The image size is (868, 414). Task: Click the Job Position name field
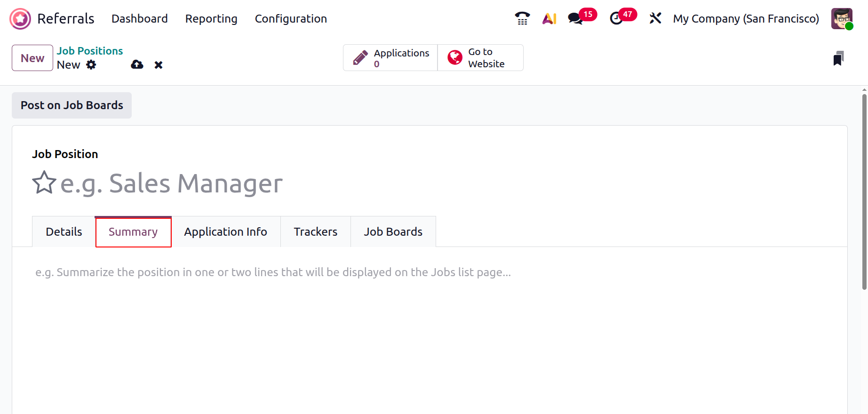tap(444, 183)
